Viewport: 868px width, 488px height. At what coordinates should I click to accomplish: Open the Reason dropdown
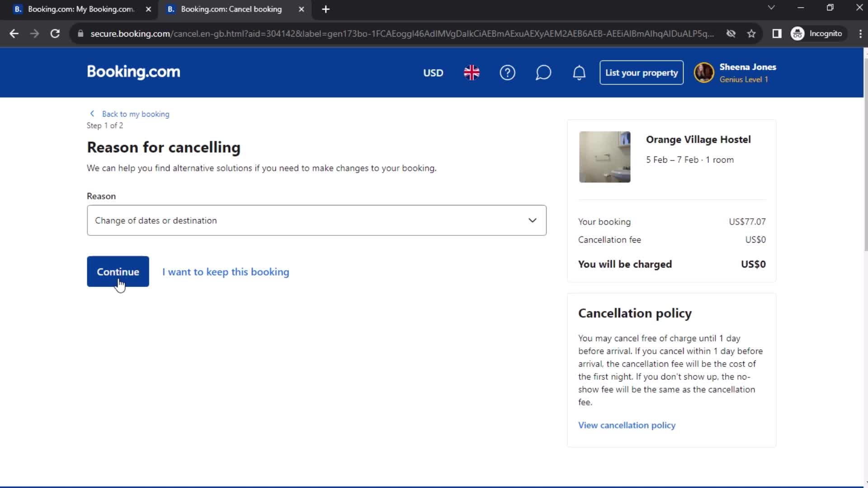316,220
